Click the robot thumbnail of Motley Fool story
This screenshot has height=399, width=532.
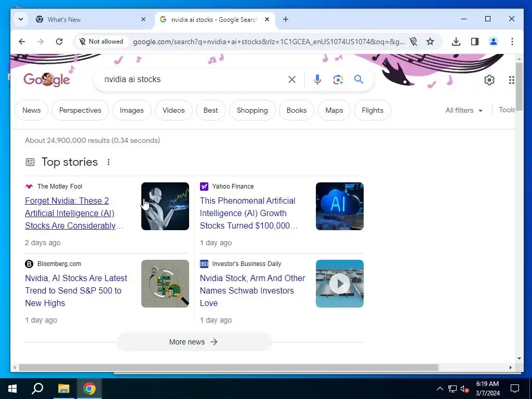(x=165, y=206)
